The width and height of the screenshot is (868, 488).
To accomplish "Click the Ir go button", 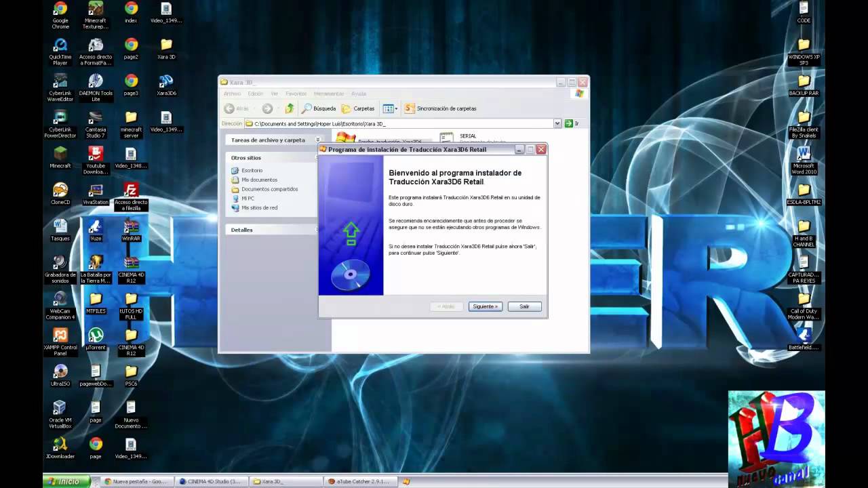I will click(572, 123).
